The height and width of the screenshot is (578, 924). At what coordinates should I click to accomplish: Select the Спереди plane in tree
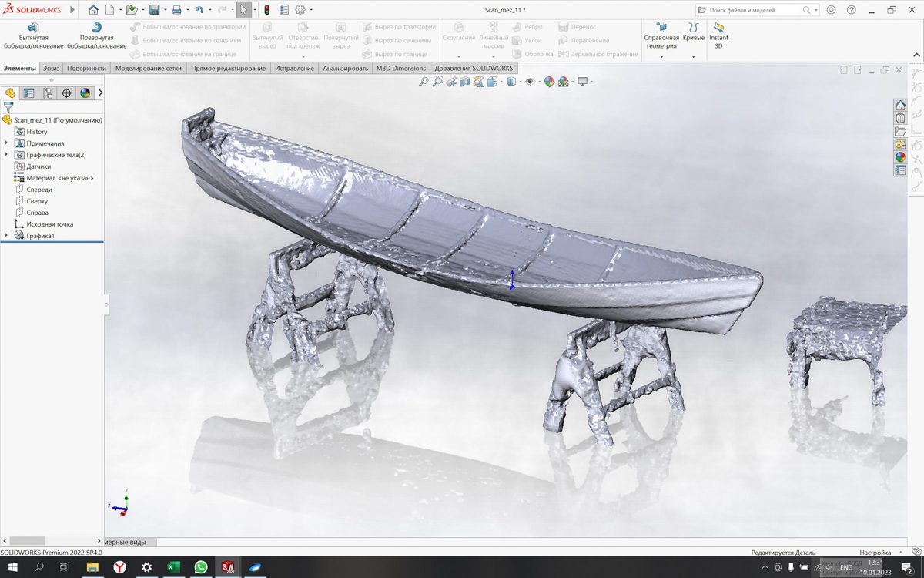click(x=38, y=190)
